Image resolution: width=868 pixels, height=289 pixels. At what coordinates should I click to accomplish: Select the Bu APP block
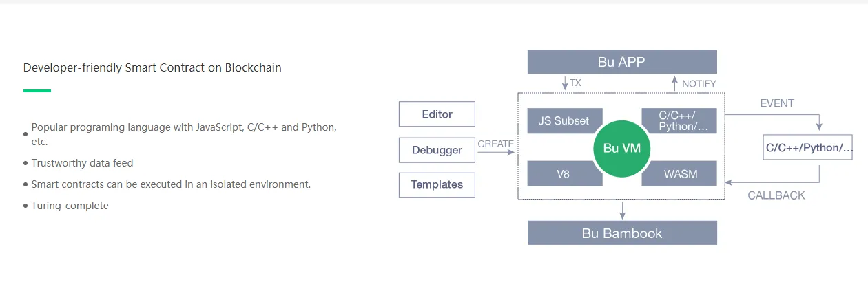(622, 62)
